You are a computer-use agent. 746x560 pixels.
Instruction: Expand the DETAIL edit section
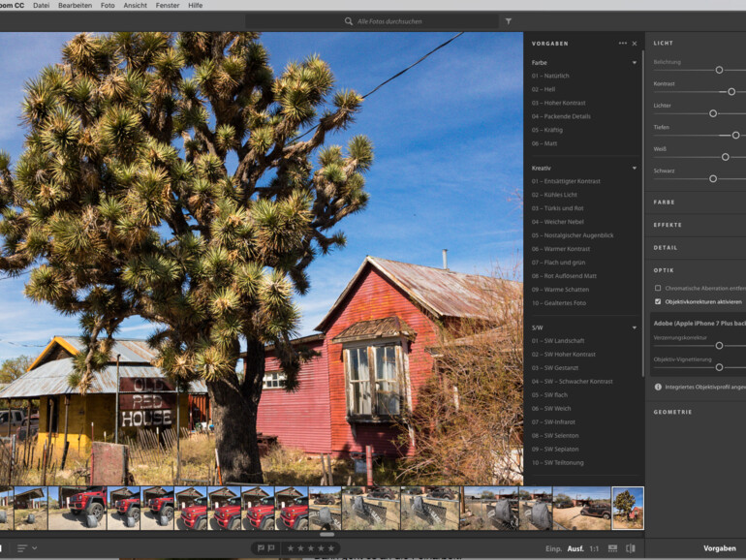pos(666,247)
